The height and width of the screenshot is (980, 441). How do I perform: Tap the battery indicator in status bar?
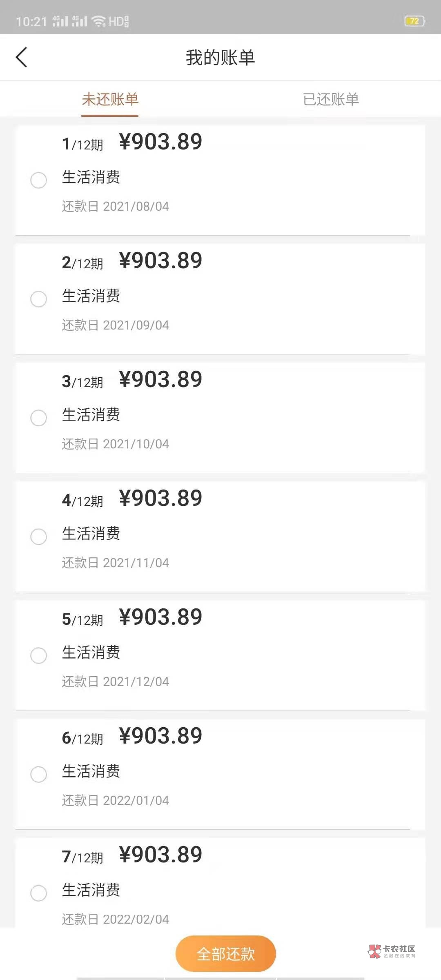[414, 21]
